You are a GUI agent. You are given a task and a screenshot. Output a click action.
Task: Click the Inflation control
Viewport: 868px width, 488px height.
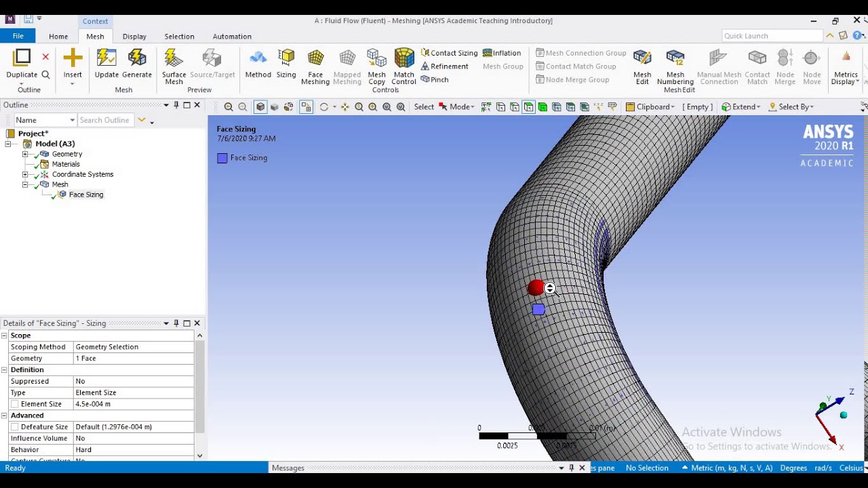(x=502, y=53)
